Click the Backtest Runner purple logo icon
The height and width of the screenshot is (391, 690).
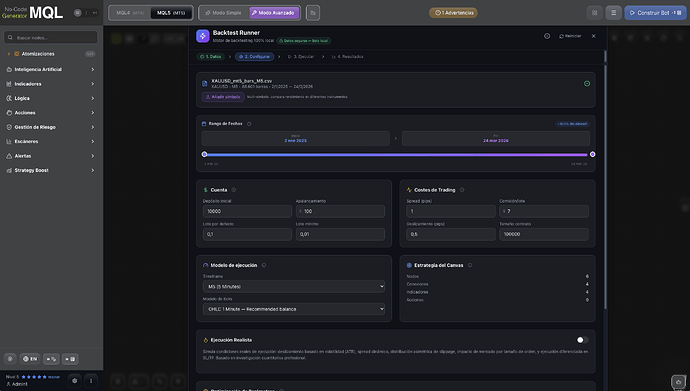(x=202, y=36)
